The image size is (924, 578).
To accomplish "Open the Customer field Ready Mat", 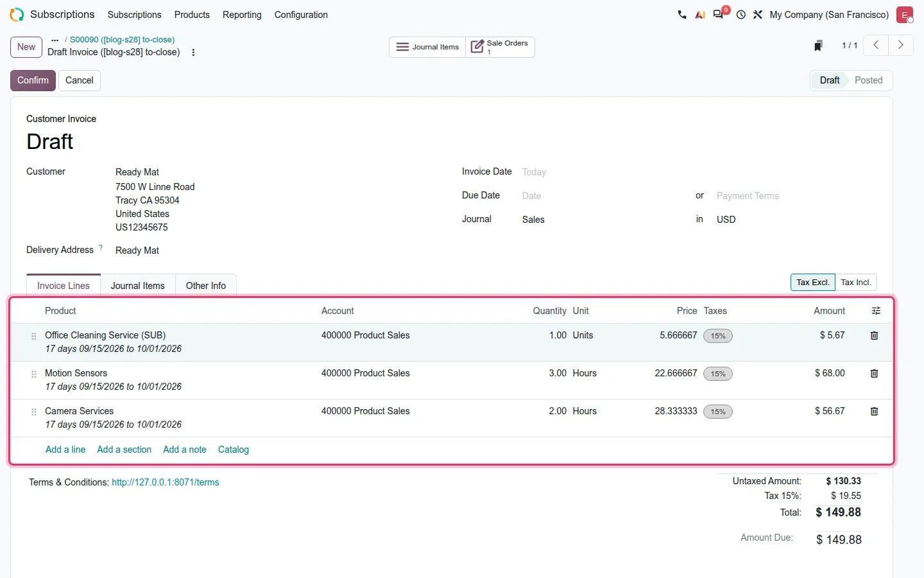I will point(137,172).
